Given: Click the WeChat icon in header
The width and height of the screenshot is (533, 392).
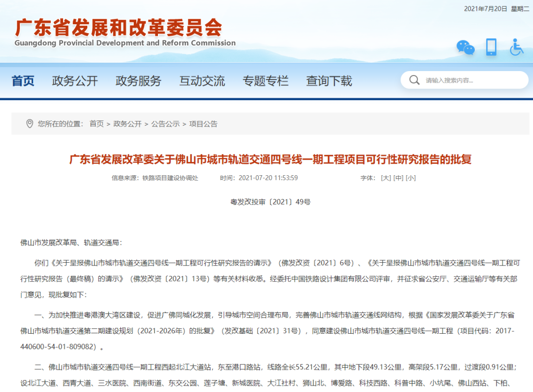Looking at the screenshot, I should tap(465, 47).
